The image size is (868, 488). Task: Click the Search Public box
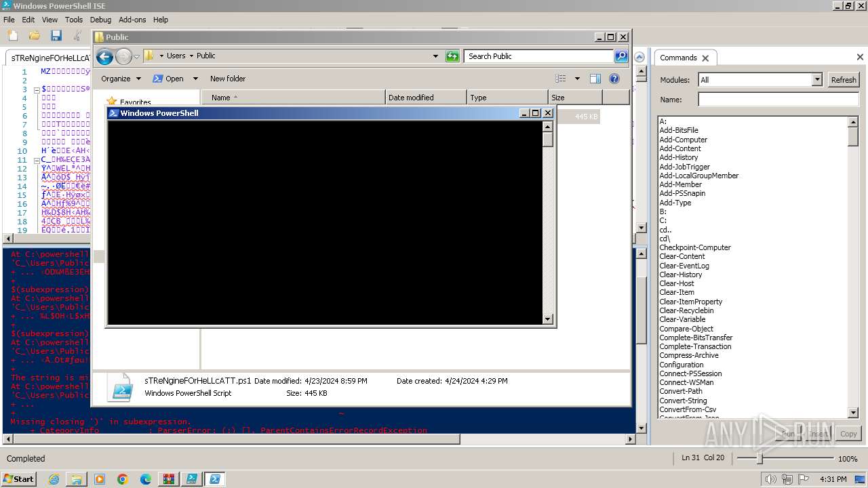click(539, 56)
